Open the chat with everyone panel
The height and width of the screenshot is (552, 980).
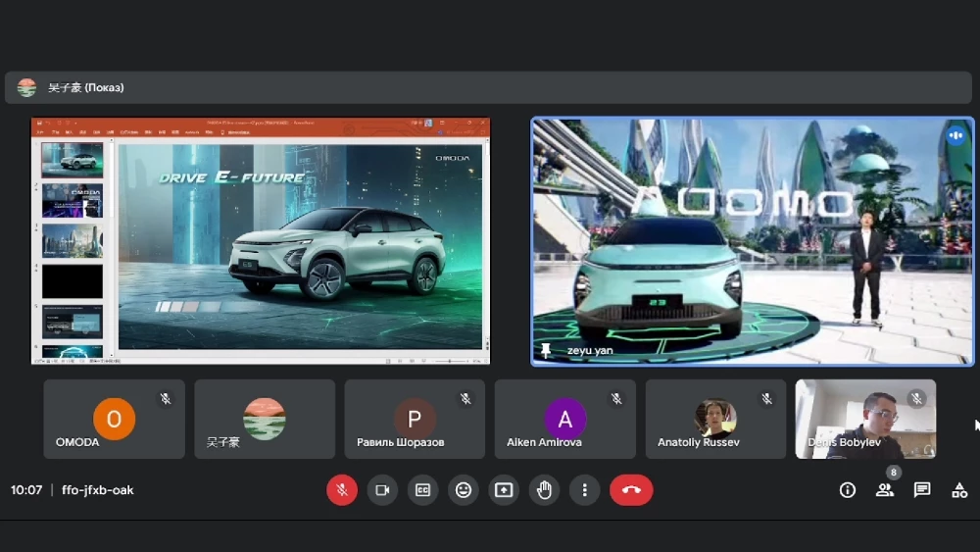[x=922, y=490]
